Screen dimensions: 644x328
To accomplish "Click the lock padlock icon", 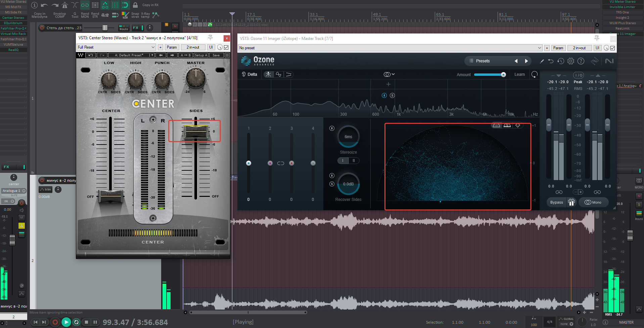I will click(x=135, y=5).
